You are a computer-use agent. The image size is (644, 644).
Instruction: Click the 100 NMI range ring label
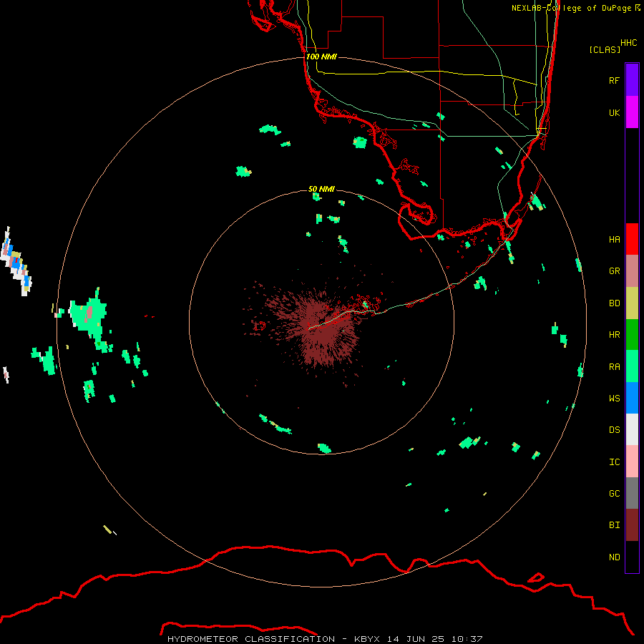(x=321, y=57)
